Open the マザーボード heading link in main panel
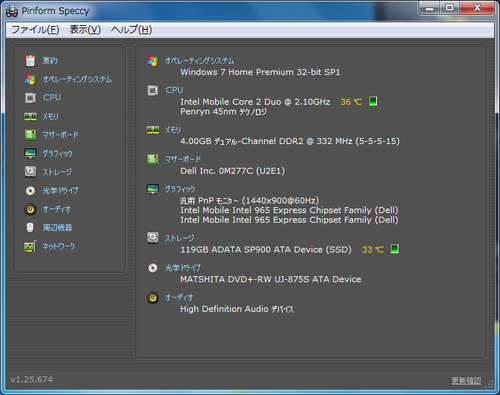The width and height of the screenshot is (500, 395). [x=183, y=159]
